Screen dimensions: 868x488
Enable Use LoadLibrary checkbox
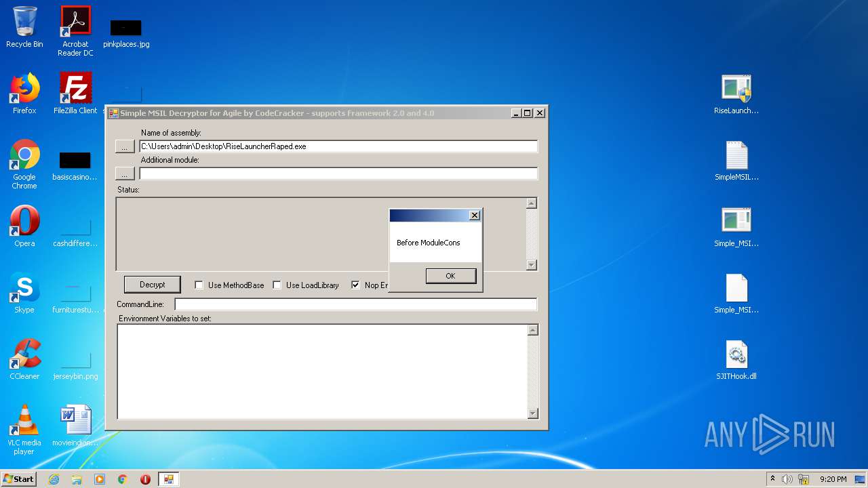coord(277,285)
